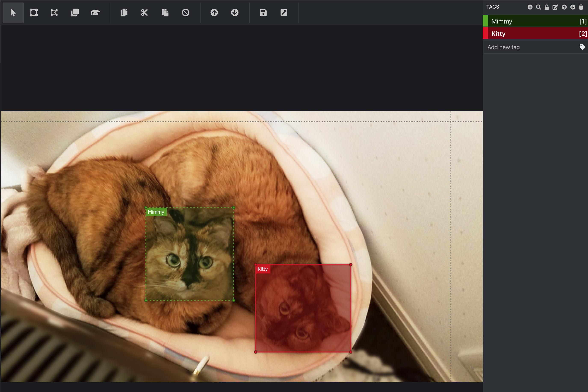Click the Export project icon
The image size is (588, 392).
(x=284, y=12)
